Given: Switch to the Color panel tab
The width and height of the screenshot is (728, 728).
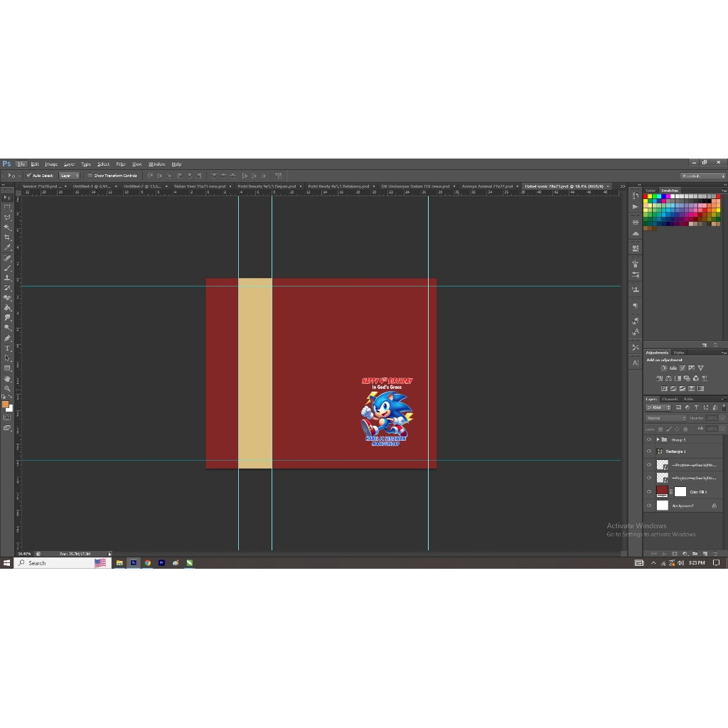Looking at the screenshot, I should (651, 191).
